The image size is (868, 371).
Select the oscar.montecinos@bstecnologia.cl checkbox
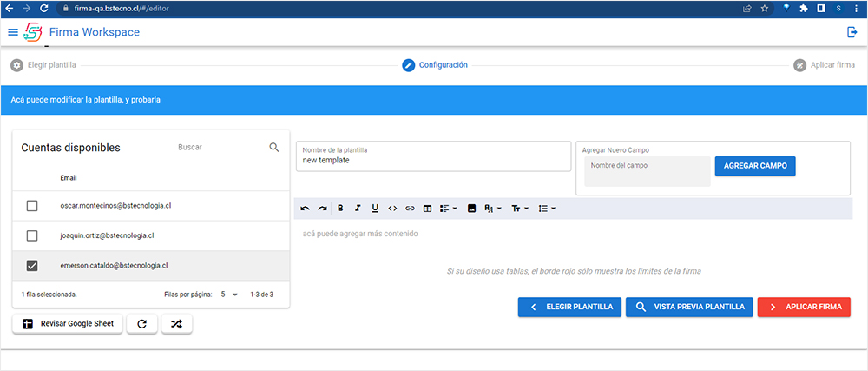[x=32, y=206]
